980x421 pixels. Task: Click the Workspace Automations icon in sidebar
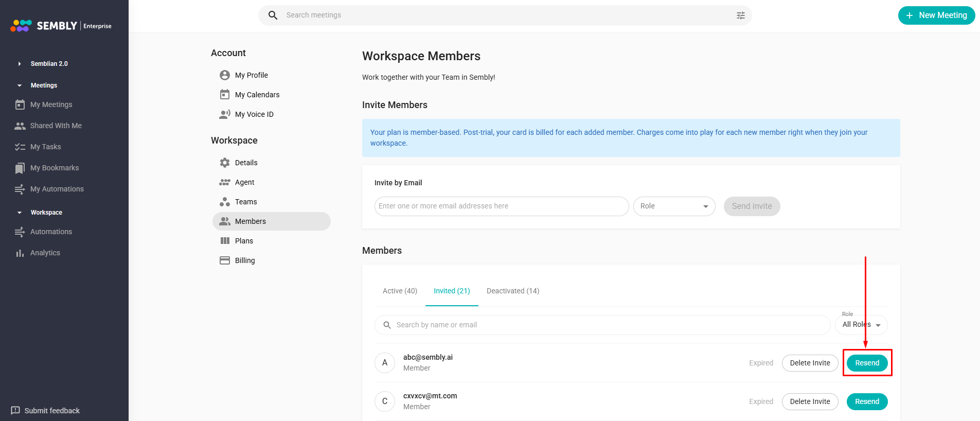tap(20, 232)
